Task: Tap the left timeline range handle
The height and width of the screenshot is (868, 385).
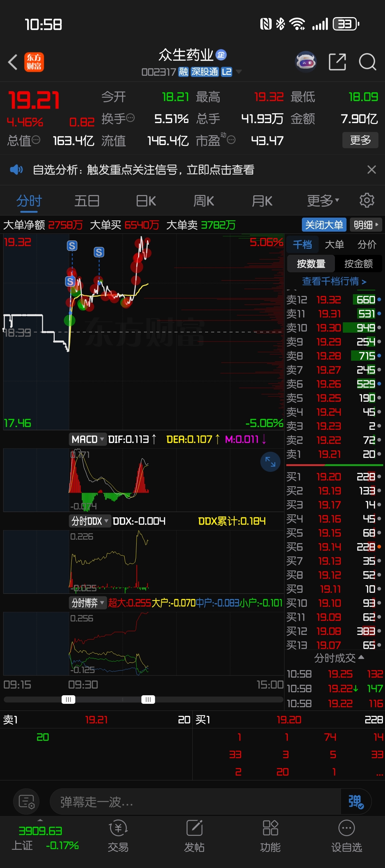Action: click(68, 700)
